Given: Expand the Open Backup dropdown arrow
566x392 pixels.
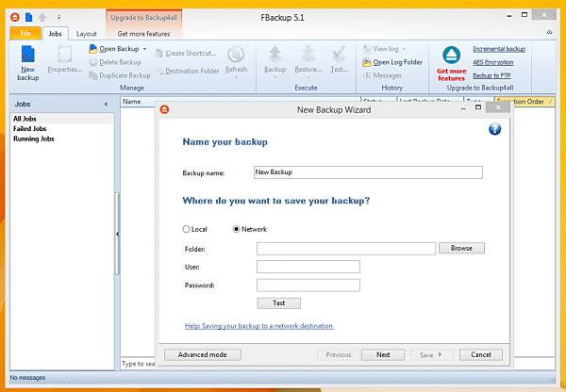Looking at the screenshot, I should click(x=144, y=49).
